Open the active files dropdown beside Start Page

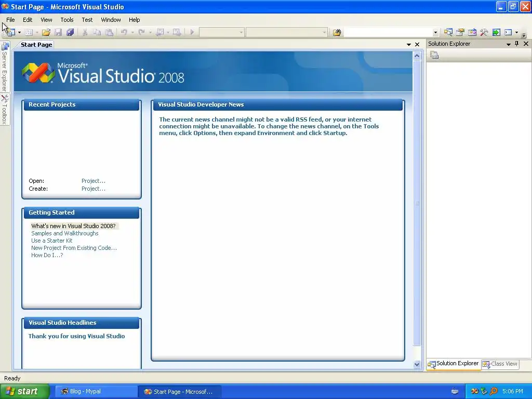[x=409, y=45]
